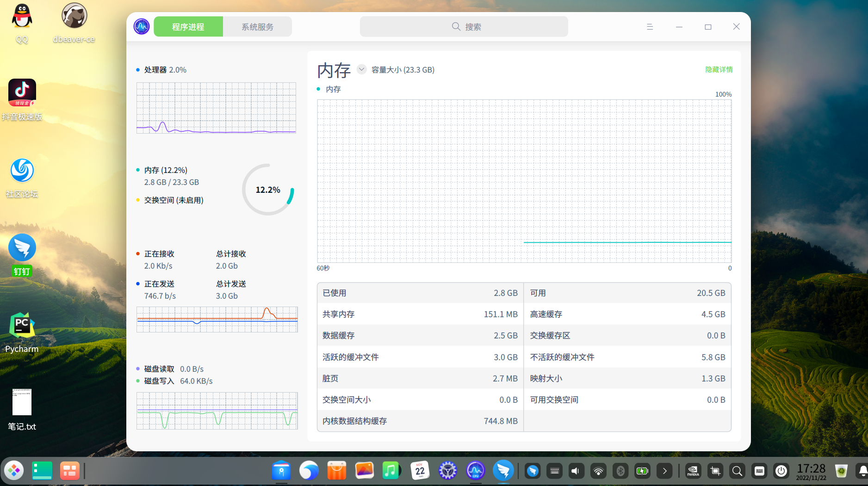The width and height of the screenshot is (868, 486).
Task: Click the 已使用 2.8 GB row
Action: click(x=420, y=293)
